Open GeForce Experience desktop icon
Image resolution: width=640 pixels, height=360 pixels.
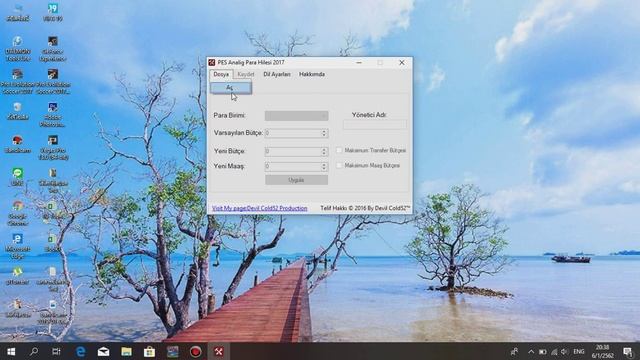[52, 49]
